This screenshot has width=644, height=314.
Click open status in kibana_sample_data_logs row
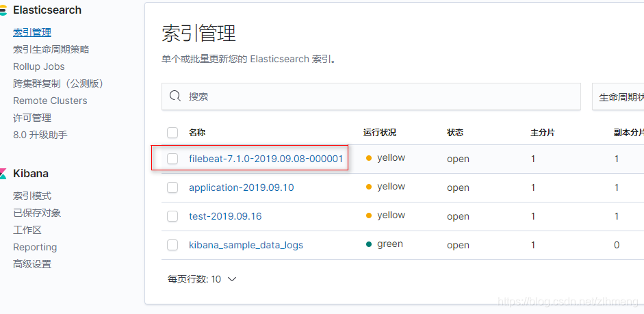pyautogui.click(x=458, y=245)
